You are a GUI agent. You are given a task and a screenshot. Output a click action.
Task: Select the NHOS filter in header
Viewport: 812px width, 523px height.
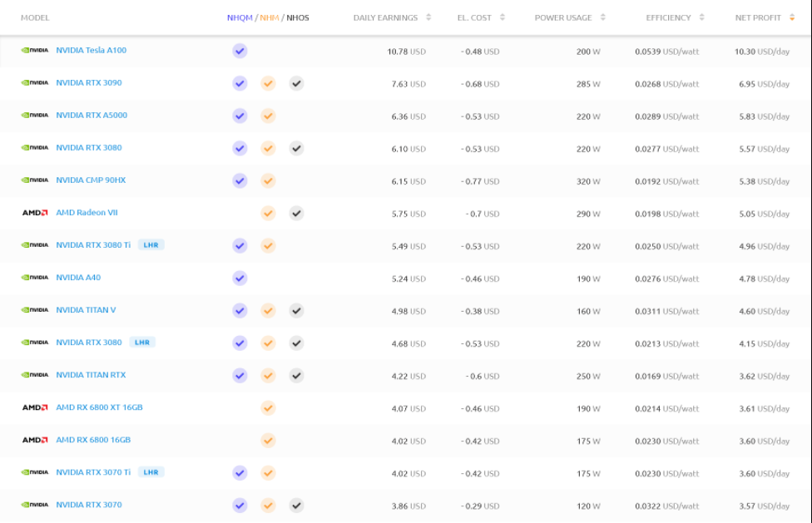click(298, 17)
